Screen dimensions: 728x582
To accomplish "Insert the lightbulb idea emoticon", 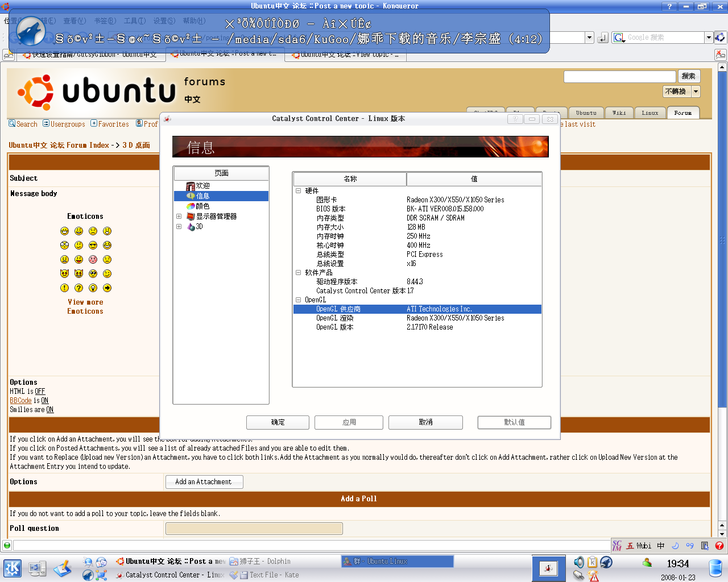I will (93, 288).
